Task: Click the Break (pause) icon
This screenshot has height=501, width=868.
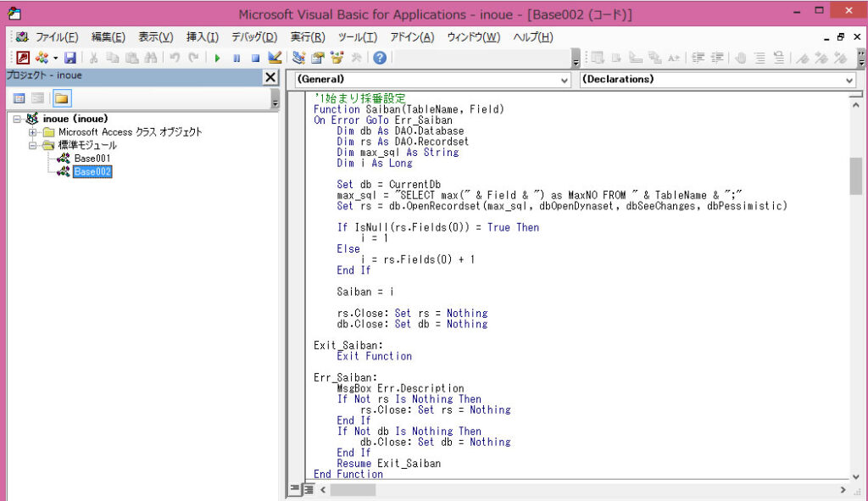Action: coord(236,58)
